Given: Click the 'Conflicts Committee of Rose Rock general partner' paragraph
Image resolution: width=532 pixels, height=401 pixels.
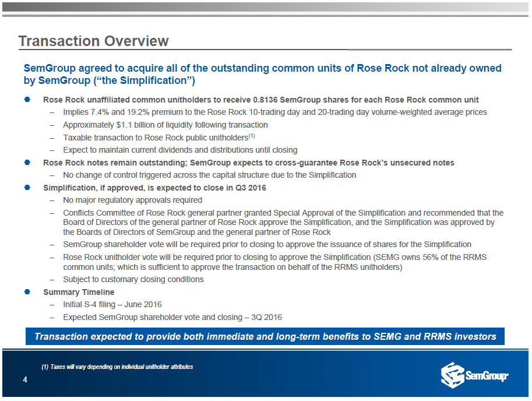Looking at the screenshot, I should click(283, 223).
